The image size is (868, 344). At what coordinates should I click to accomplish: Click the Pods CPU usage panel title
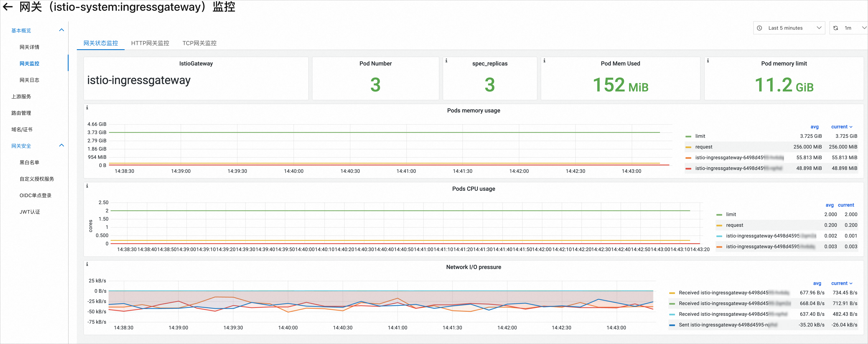pyautogui.click(x=473, y=189)
